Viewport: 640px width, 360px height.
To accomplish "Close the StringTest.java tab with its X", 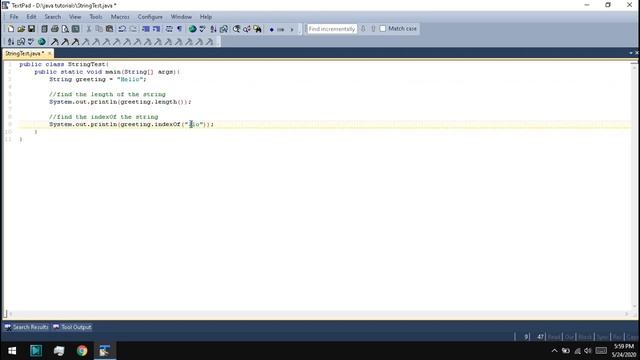I will [x=50, y=53].
